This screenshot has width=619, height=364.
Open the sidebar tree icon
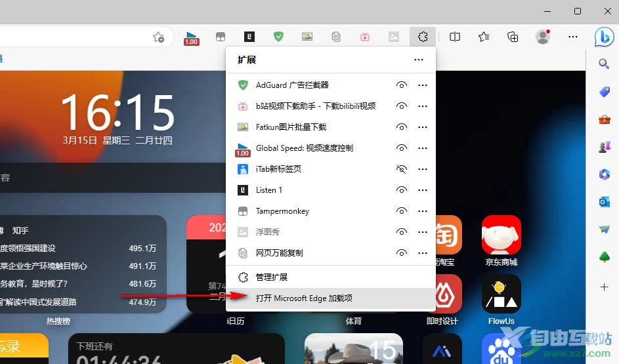click(604, 256)
